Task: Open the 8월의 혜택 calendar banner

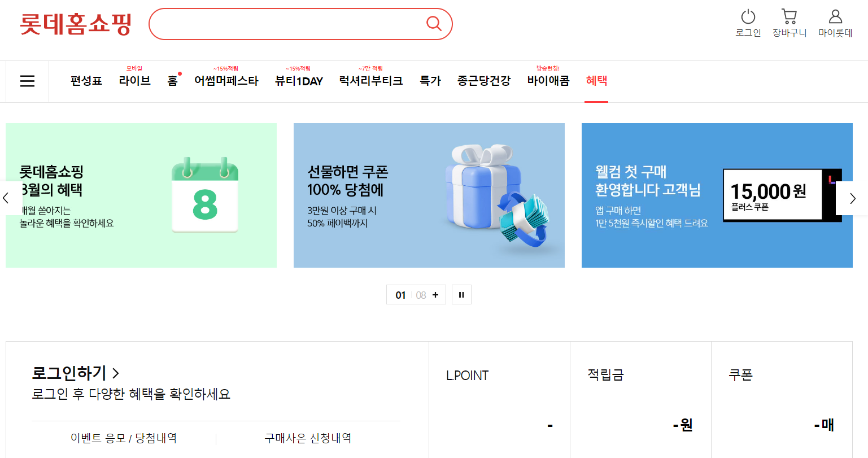Action: pyautogui.click(x=141, y=195)
